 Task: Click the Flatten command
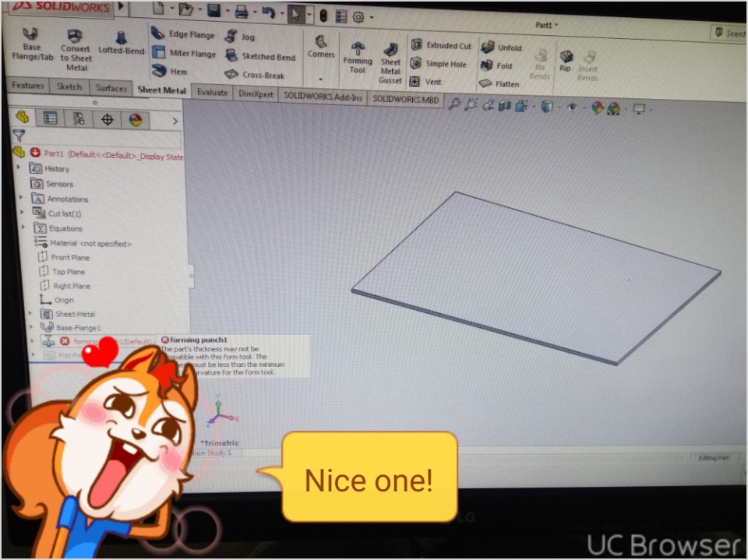tap(499, 84)
